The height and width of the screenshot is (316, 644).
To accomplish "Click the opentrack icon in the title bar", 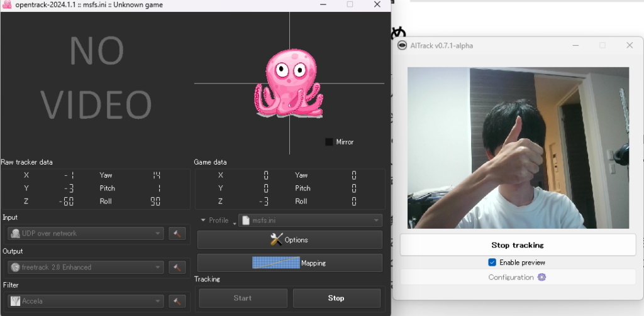I will tap(7, 5).
